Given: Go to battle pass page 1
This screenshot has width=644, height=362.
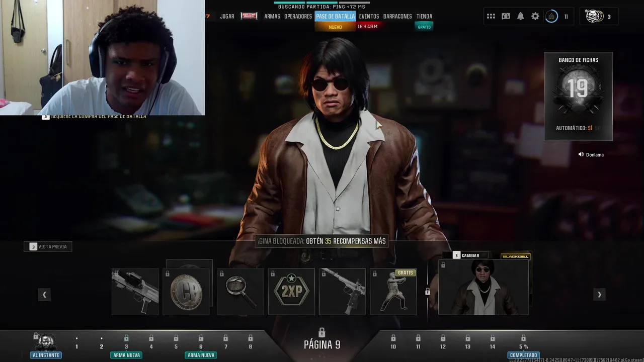Looking at the screenshot, I should tap(76, 346).
